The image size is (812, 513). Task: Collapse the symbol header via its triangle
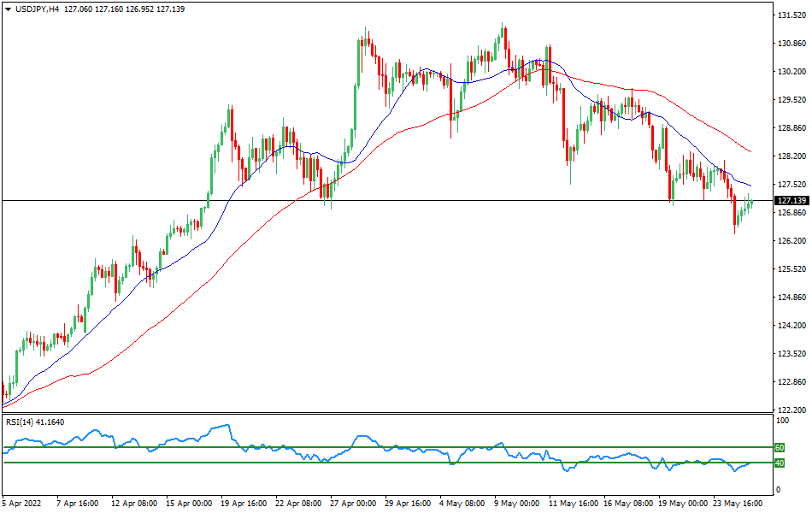coord(7,9)
